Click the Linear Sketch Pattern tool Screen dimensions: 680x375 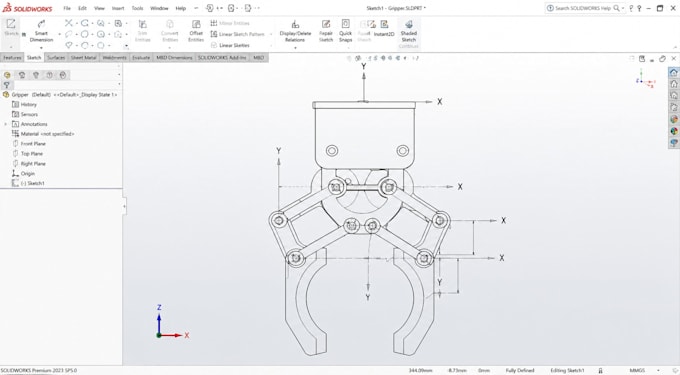(237, 34)
